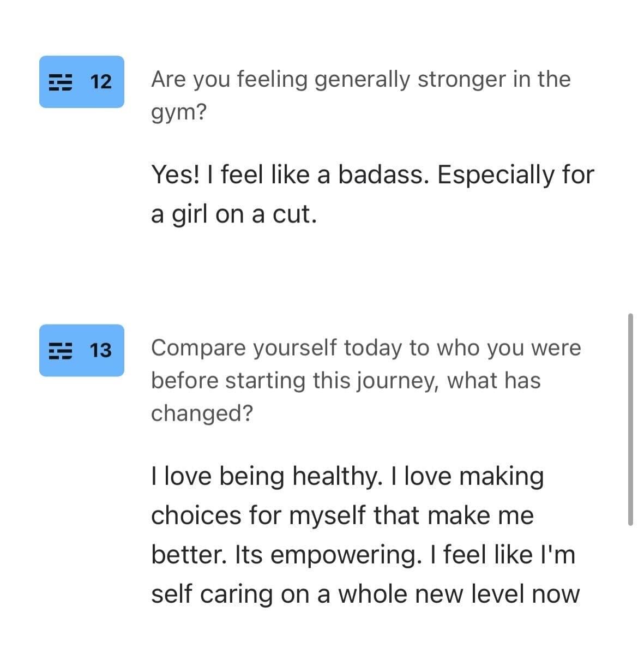Open the question line "Compare yourself today to who"
Screen dimensions: 638x672
tap(366, 348)
